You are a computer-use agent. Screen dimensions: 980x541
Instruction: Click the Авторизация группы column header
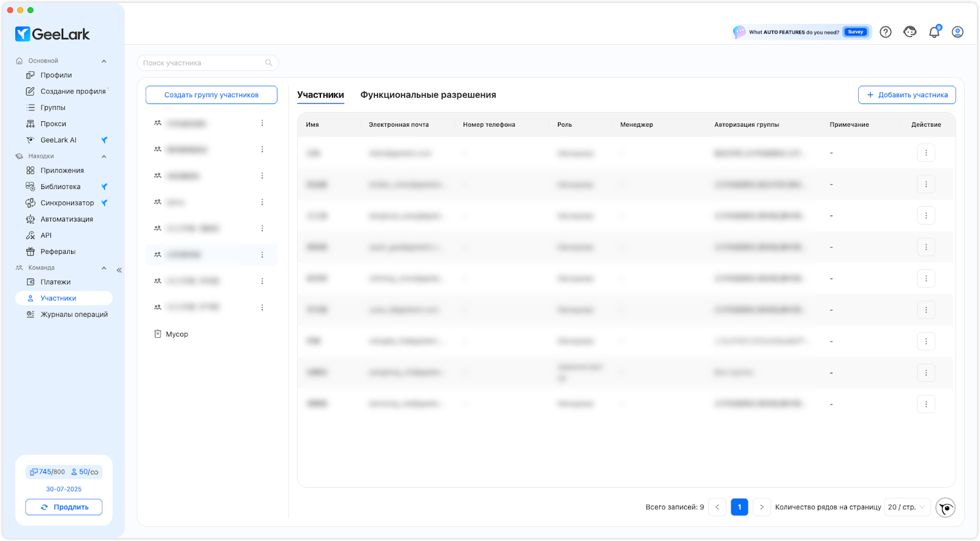tap(747, 125)
